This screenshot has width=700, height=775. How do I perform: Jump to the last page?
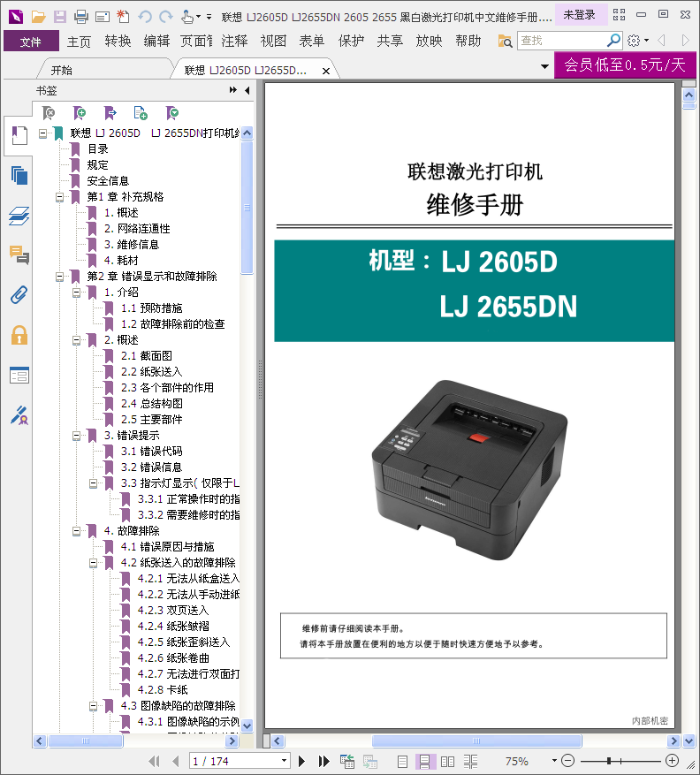click(x=323, y=761)
